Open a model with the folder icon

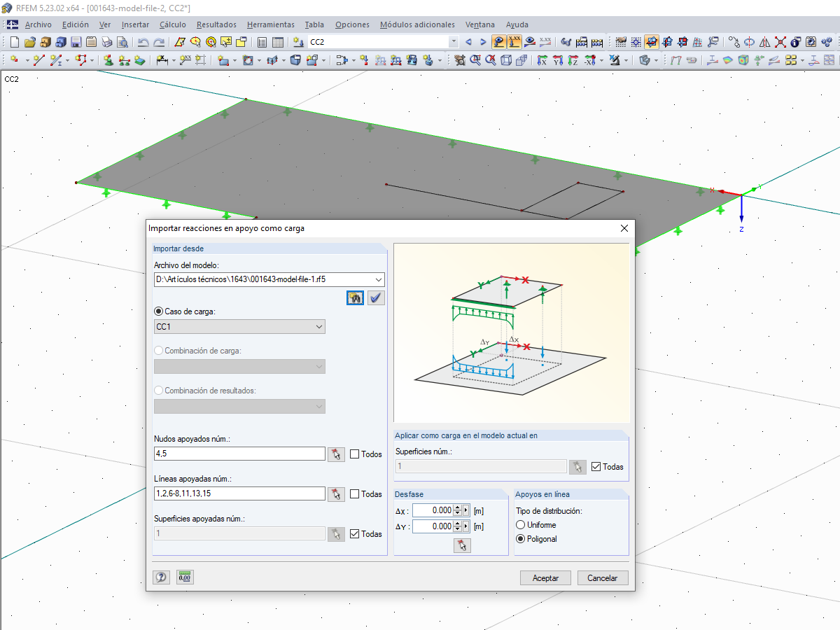tap(29, 42)
